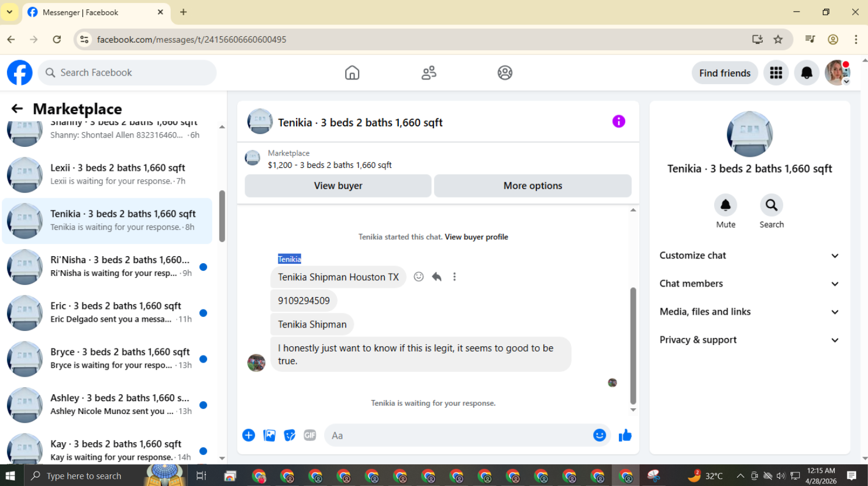Open the Chrome menu three dots
Viewport: 868px width, 486px height.
[x=856, y=39]
